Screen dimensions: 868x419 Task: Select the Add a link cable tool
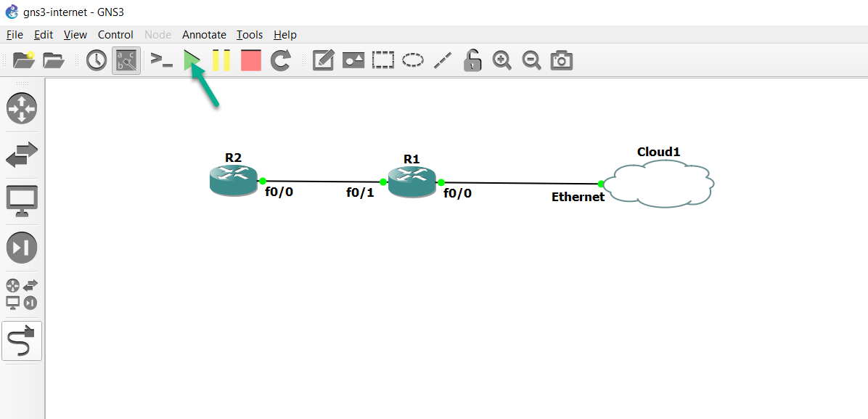point(22,341)
